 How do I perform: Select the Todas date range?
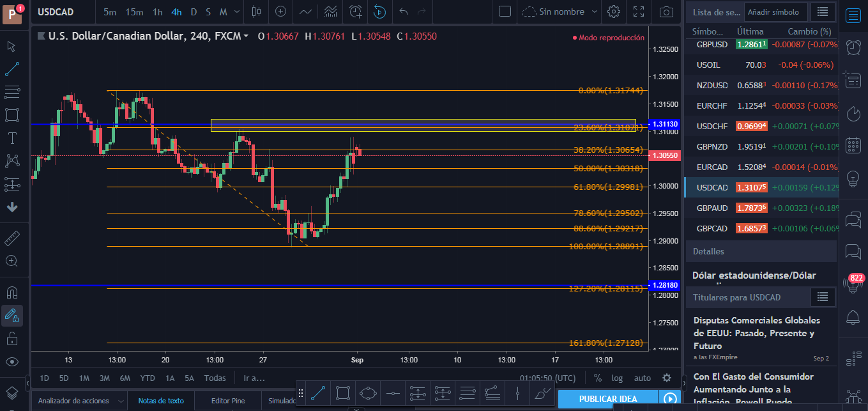(215, 378)
